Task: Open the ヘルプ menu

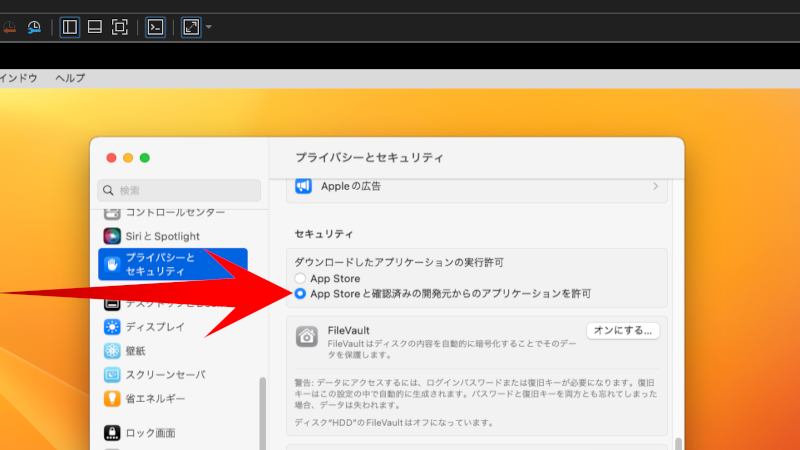Action: [x=70, y=78]
